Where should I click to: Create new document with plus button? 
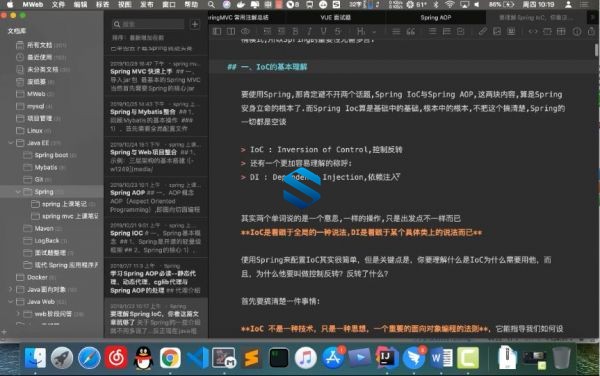(195, 24)
